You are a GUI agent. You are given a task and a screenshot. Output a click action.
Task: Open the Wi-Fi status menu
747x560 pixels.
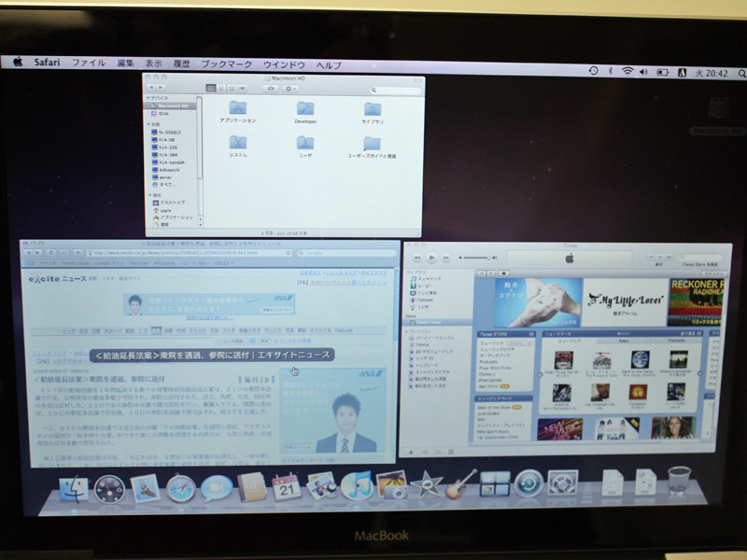627,72
